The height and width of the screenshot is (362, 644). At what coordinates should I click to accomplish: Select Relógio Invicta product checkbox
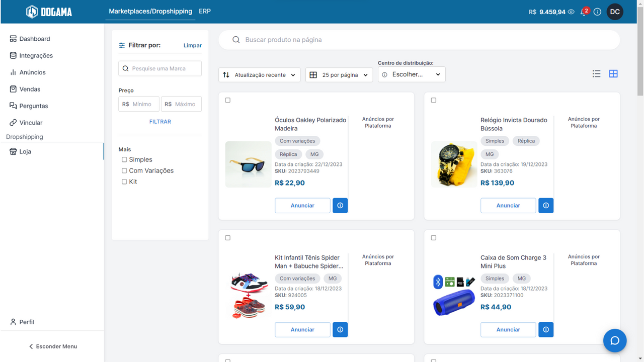434,101
